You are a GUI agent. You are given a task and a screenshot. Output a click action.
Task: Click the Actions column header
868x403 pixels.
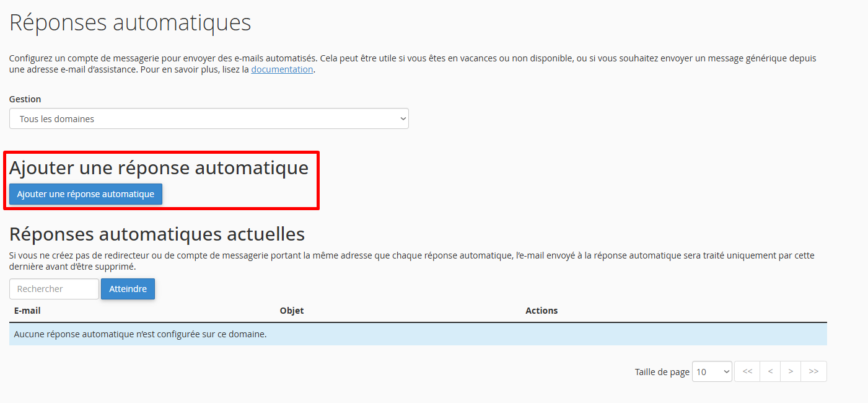click(541, 311)
